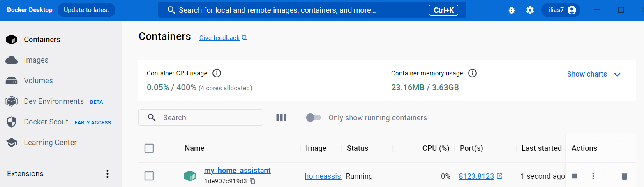The width and height of the screenshot is (644, 187).
Task: Open settings via the gear icon
Action: click(530, 10)
